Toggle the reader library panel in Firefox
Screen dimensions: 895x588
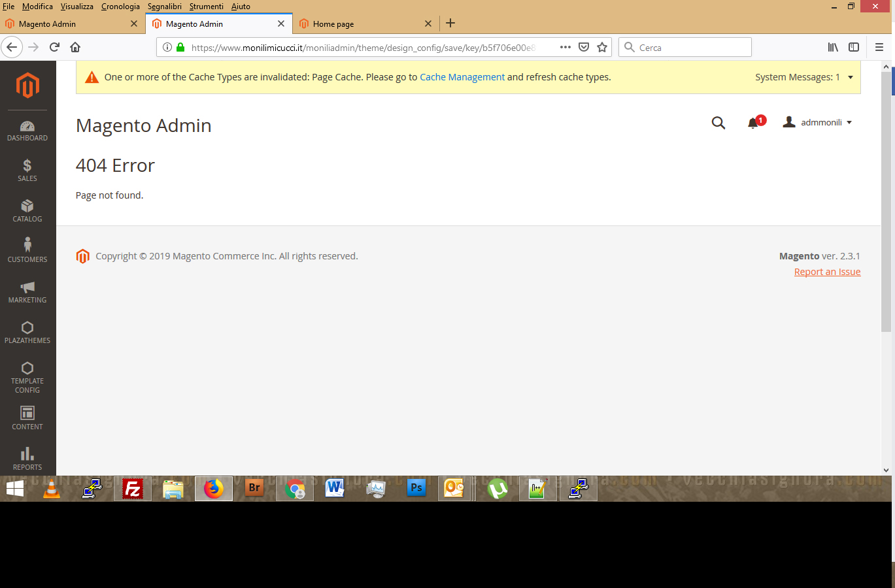click(832, 47)
